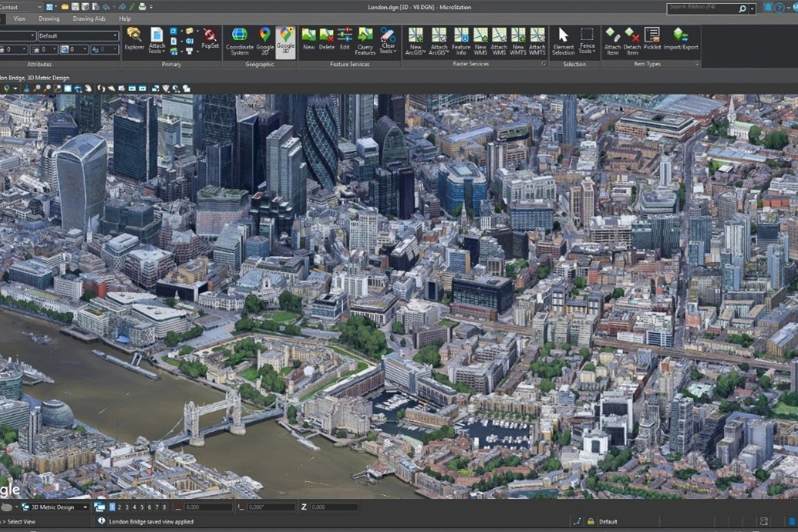Click the 'Select View' prompt text
This screenshot has width=798, height=532.
(22, 521)
